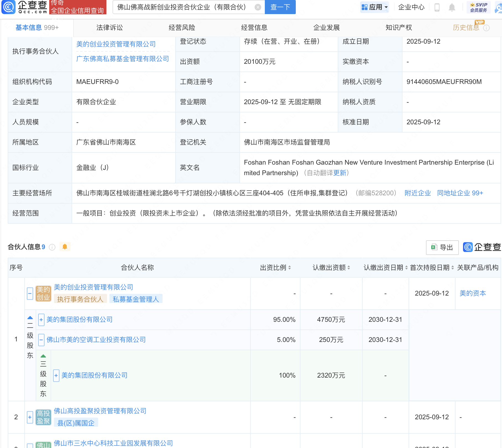Open 美的资本 related institution link
This screenshot has height=448, width=502.
(473, 293)
